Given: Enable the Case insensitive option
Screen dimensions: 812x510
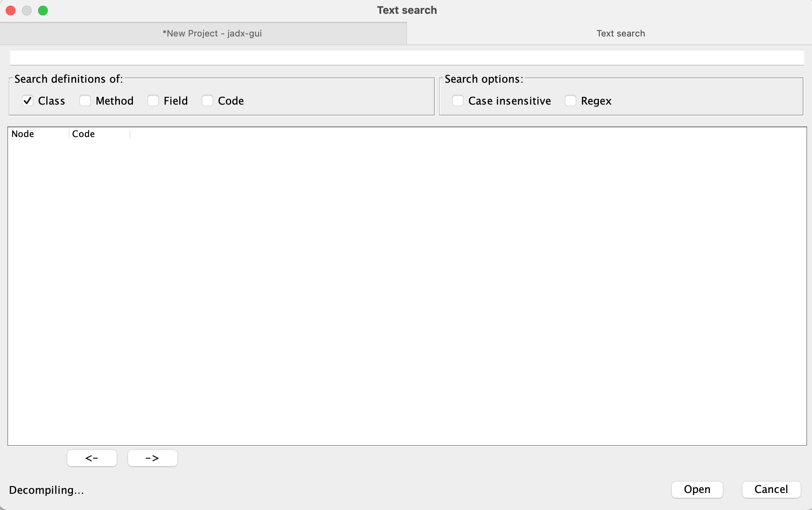Looking at the screenshot, I should [458, 101].
